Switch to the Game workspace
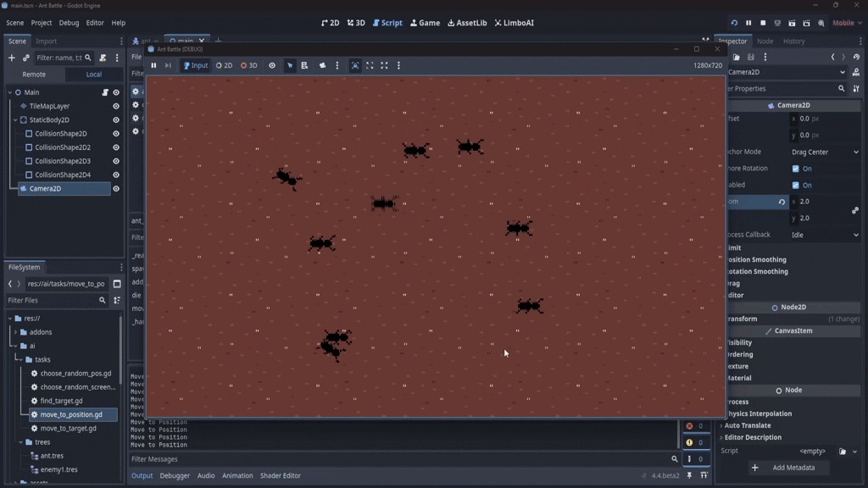 click(426, 23)
